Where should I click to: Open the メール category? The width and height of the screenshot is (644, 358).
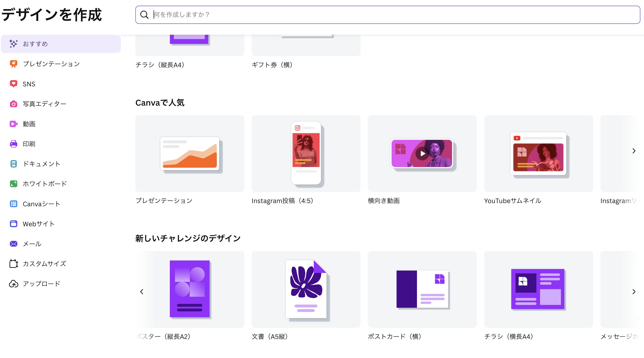tap(32, 244)
